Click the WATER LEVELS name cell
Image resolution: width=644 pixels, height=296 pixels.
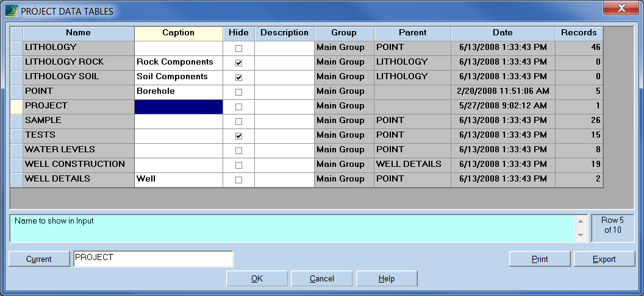point(79,150)
